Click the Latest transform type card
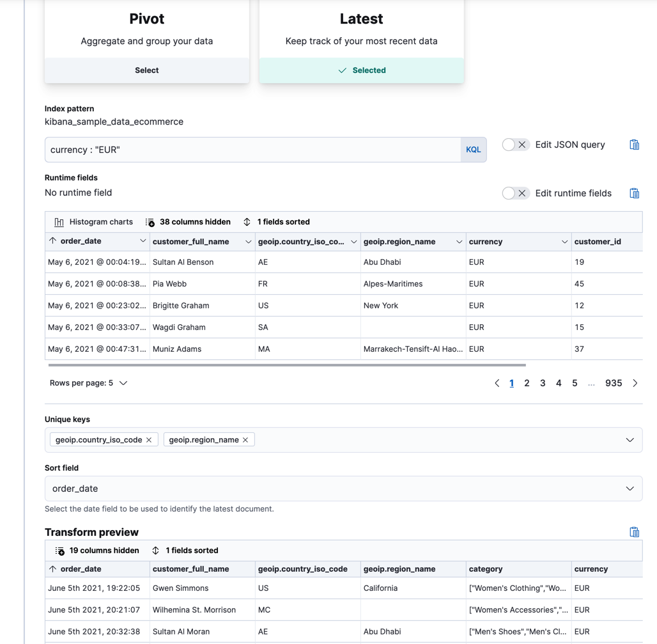 361,70
